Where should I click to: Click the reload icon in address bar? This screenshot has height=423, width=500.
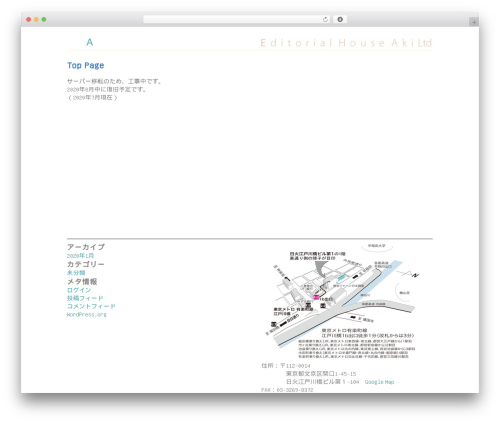(x=325, y=19)
